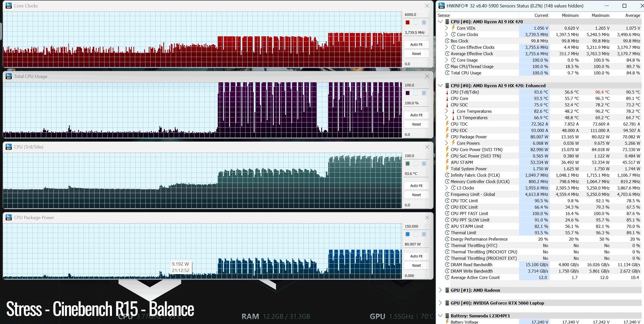Viewport: 644px width, 324px height.
Task: Click Auto Fit in the Core Clocks graph
Action: click(416, 44)
